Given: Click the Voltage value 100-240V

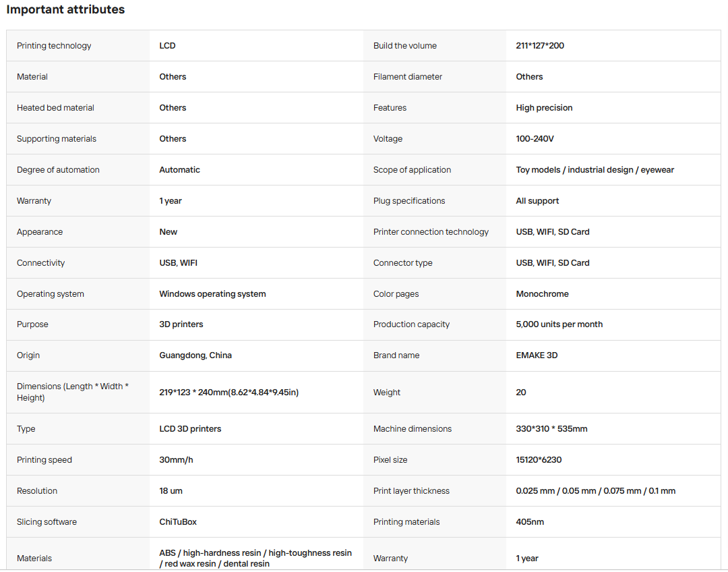Looking at the screenshot, I should pyautogui.click(x=535, y=138).
